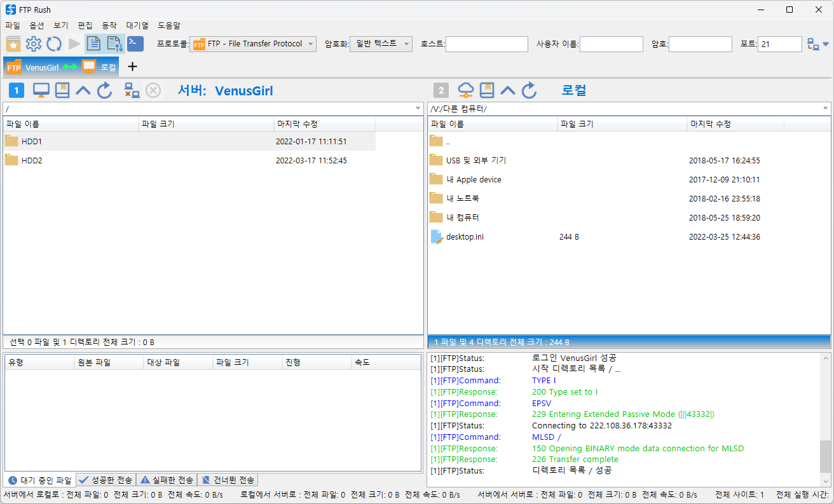Click the grayed abort circle-x icon
Screen dimensions: 834x504
pyautogui.click(x=153, y=90)
